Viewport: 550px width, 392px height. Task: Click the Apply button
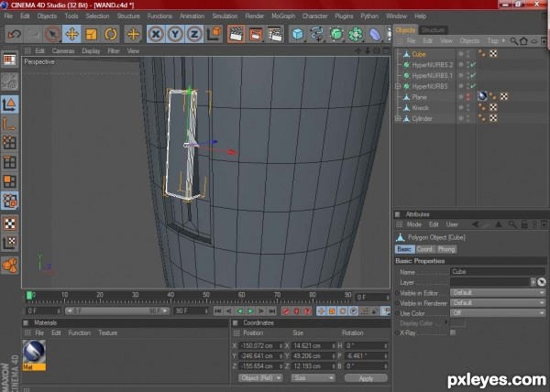366,378
